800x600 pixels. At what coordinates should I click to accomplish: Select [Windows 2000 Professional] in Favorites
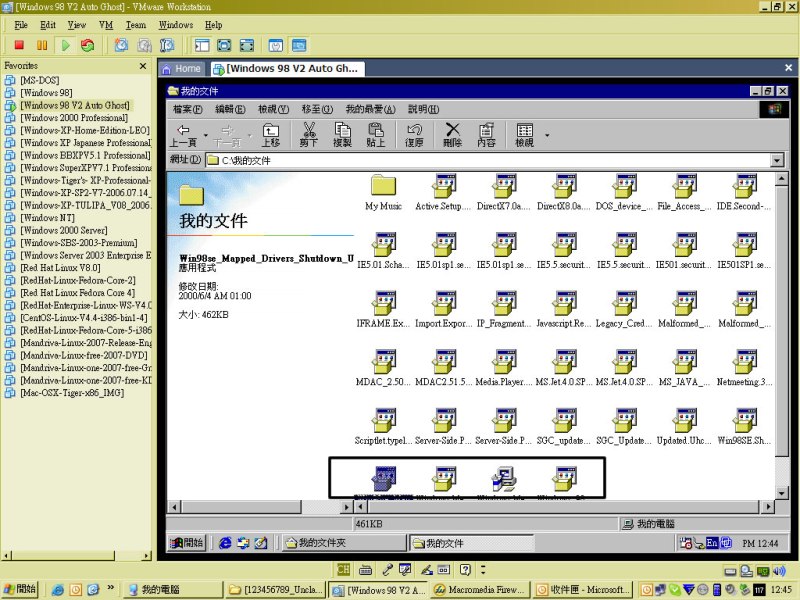[74, 117]
